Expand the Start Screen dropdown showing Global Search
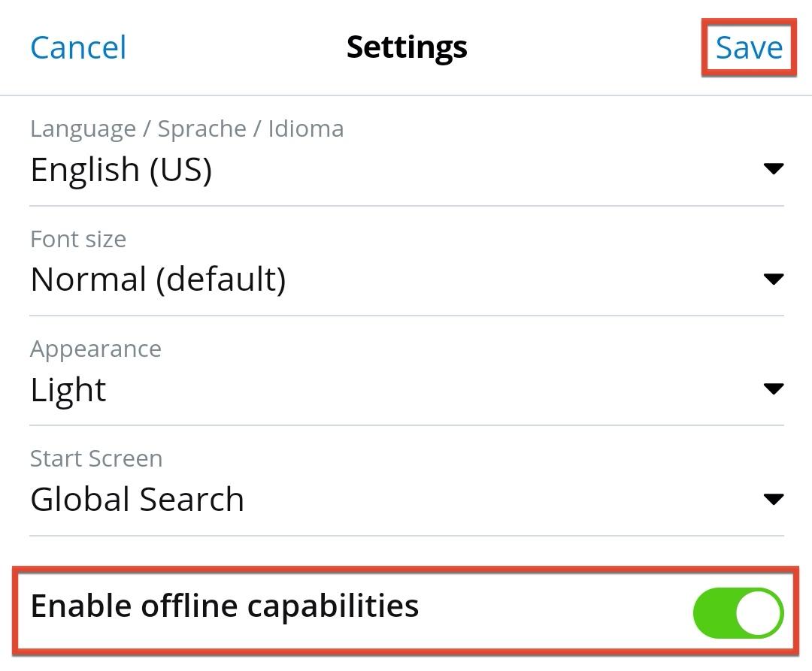This screenshot has height=671, width=812. pos(137,500)
